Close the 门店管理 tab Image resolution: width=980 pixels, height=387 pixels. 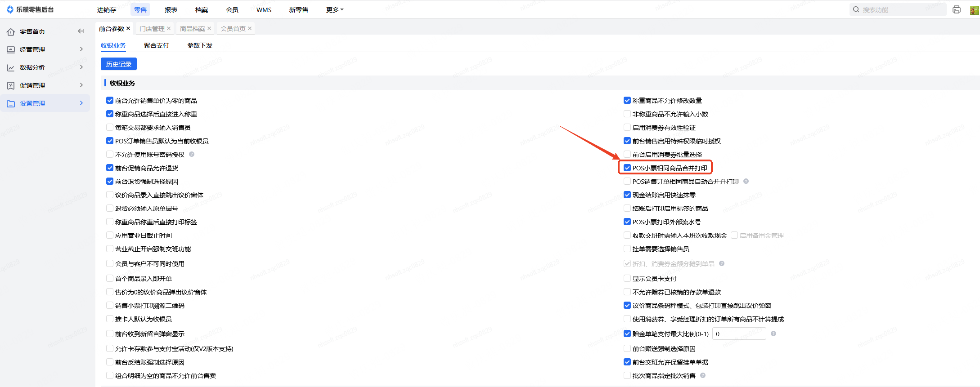coord(169,28)
